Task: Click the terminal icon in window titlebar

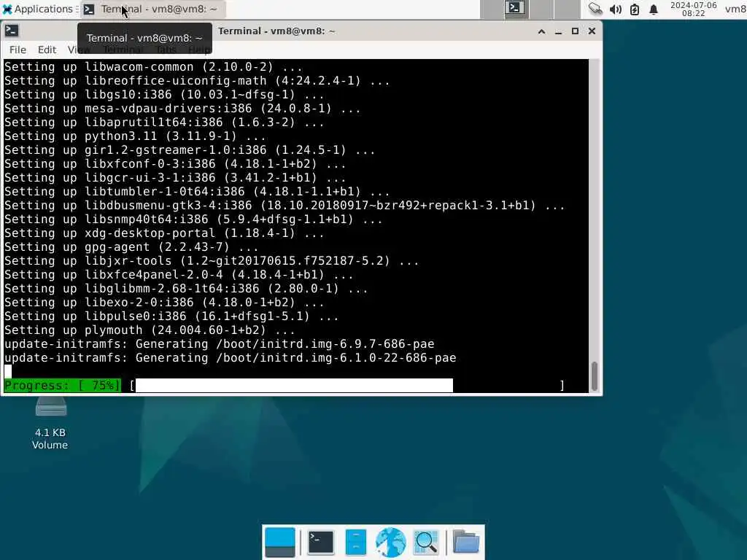Action: click(x=12, y=31)
